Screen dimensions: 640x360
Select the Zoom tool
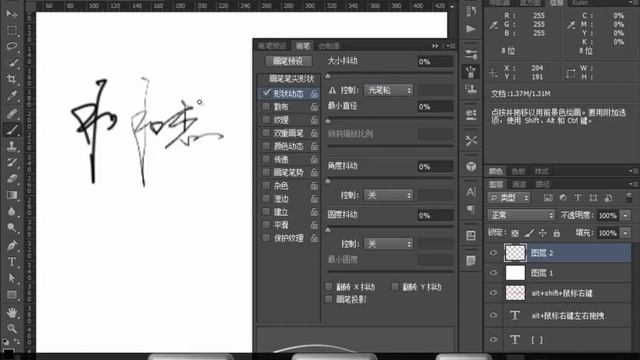tap(12, 328)
